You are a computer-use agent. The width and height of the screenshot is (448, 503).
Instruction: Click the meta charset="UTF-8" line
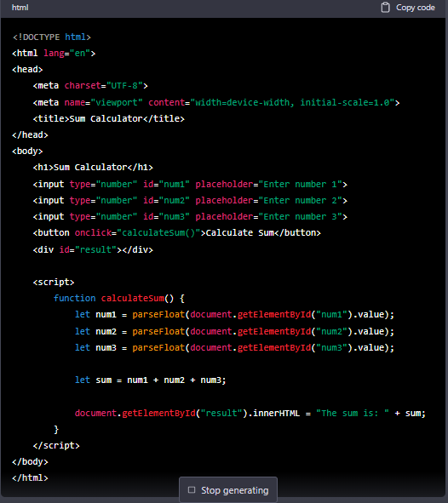(90, 86)
